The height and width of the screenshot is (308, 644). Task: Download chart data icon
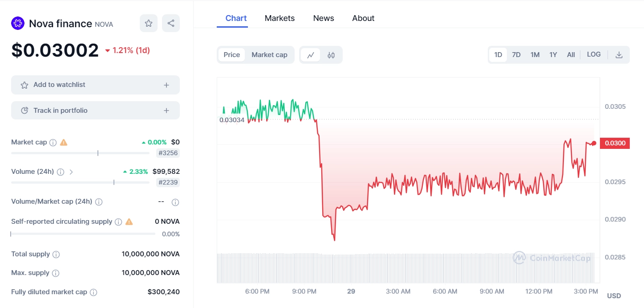[619, 55]
